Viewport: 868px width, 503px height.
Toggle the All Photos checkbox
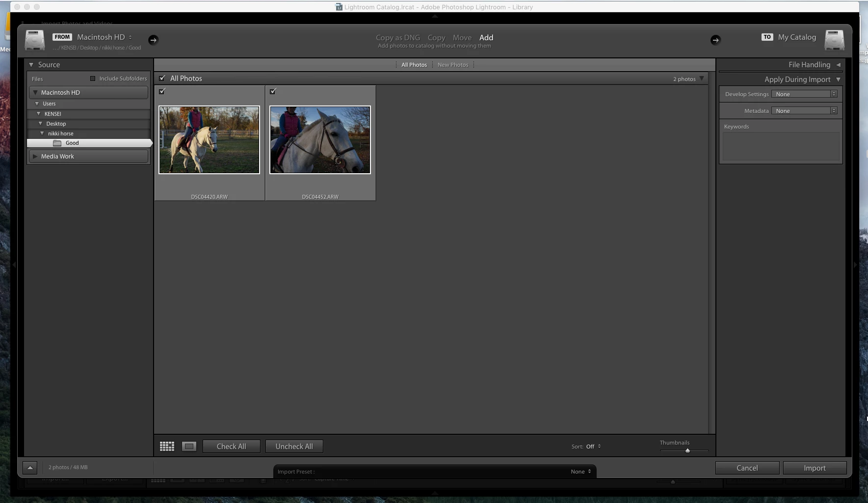[x=162, y=78]
